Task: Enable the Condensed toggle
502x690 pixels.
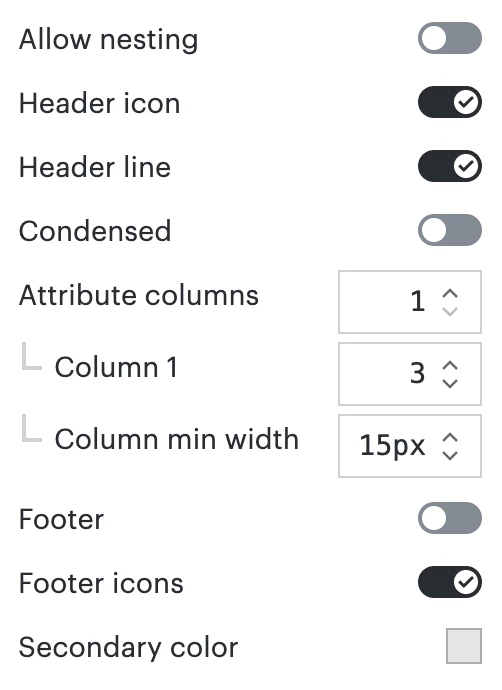Action: click(450, 230)
